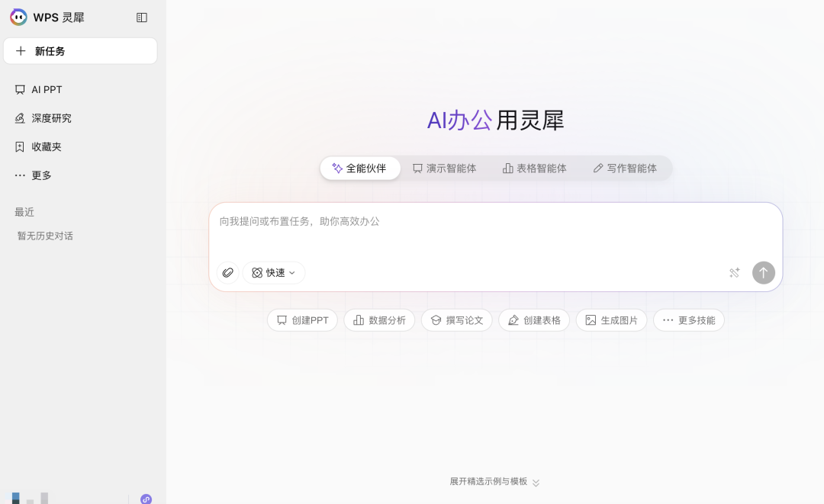Click the WPS 灵犀 logo icon

tap(18, 18)
